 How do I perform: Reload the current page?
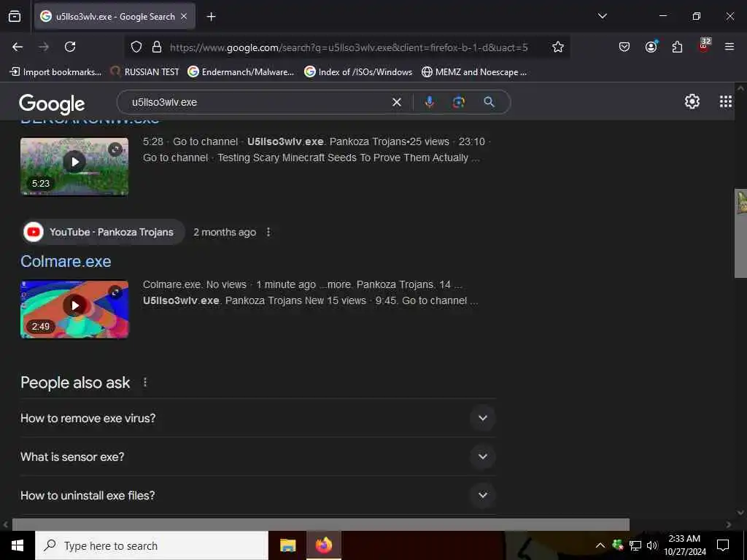(x=70, y=47)
